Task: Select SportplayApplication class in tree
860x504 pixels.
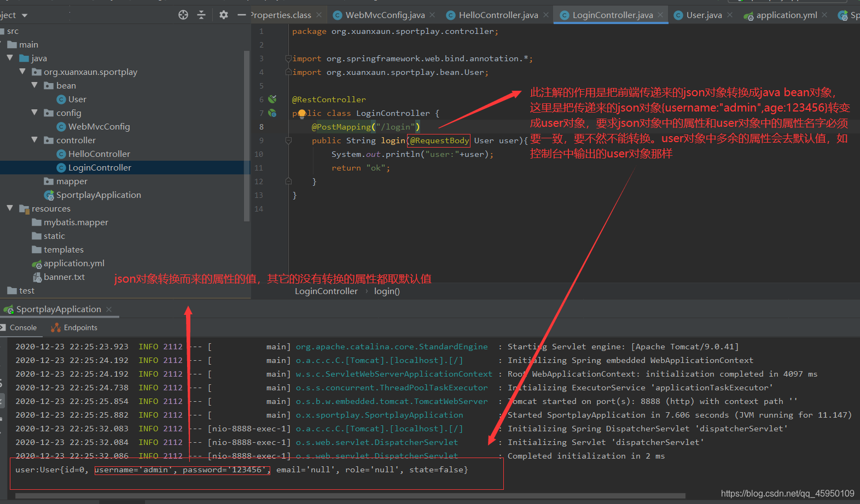Action: (x=98, y=195)
